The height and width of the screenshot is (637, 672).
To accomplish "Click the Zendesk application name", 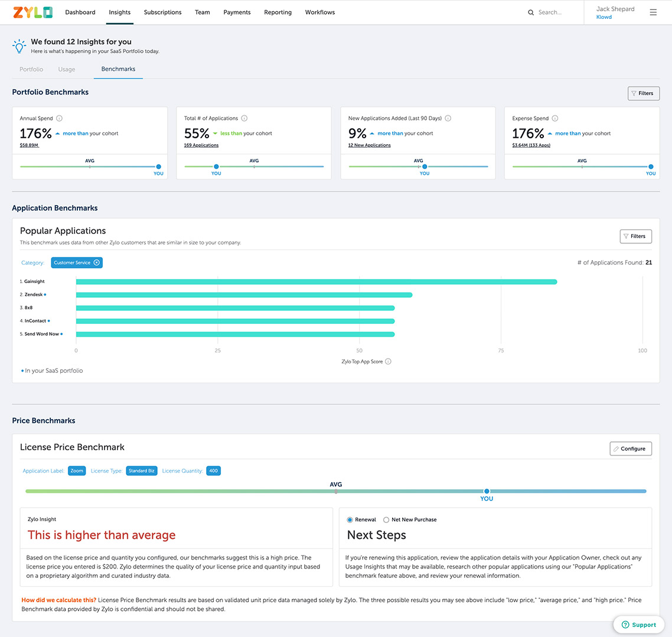I will click(34, 295).
